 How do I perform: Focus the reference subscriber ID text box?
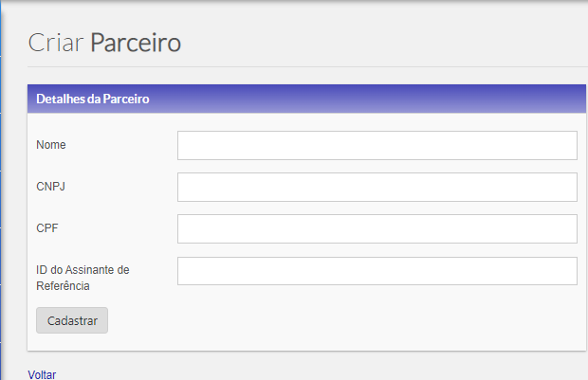[x=377, y=271]
